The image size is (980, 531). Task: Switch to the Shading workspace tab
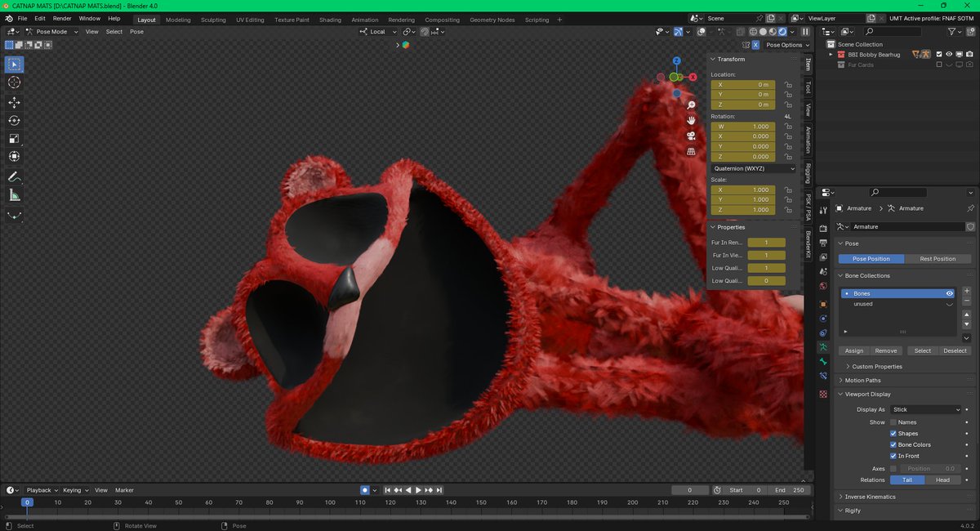(x=330, y=20)
